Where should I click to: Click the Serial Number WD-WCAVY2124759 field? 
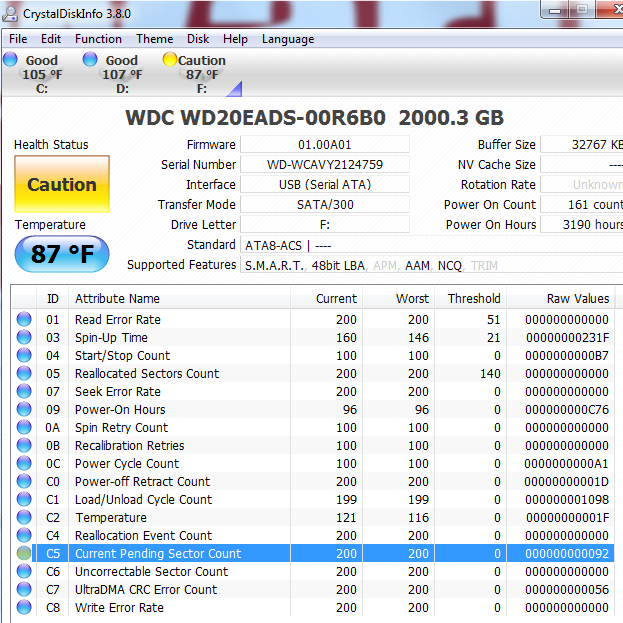pos(325,164)
